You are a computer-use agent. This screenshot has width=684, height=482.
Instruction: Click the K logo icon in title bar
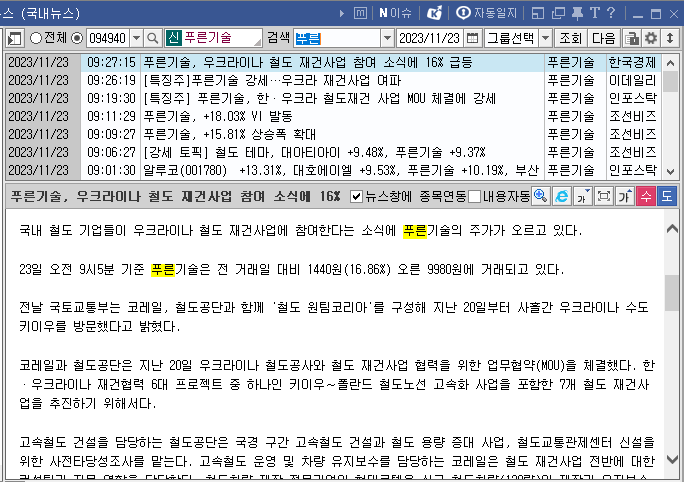(434, 13)
